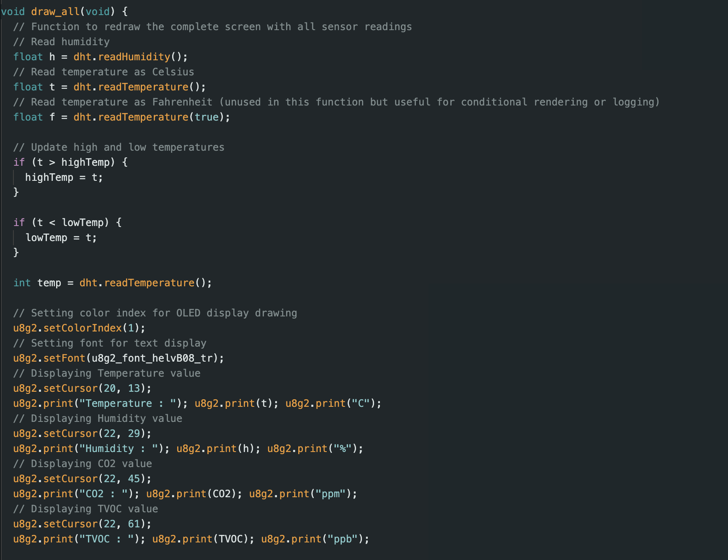Click the 'int temp' declaration line

(112, 283)
